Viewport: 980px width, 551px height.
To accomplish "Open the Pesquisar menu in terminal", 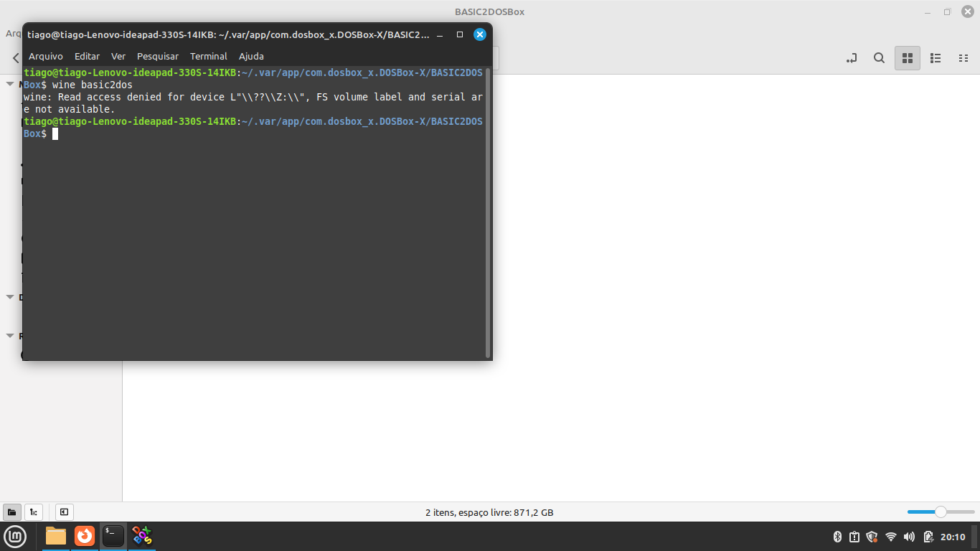I will (158, 56).
